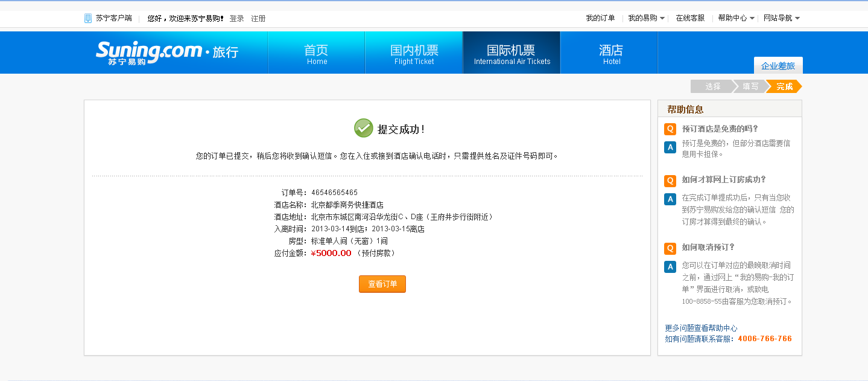The height and width of the screenshot is (381, 868).
Task: Click the Suning.com logo
Action: click(x=148, y=53)
